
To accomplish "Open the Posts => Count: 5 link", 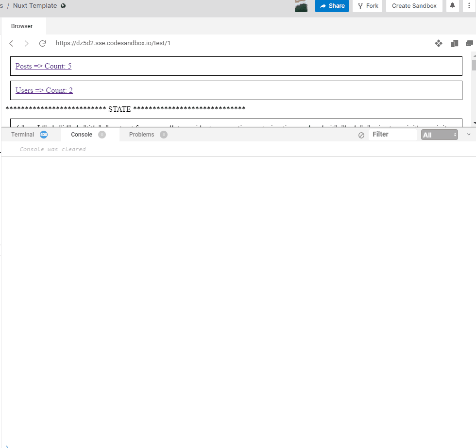I will [43, 66].
